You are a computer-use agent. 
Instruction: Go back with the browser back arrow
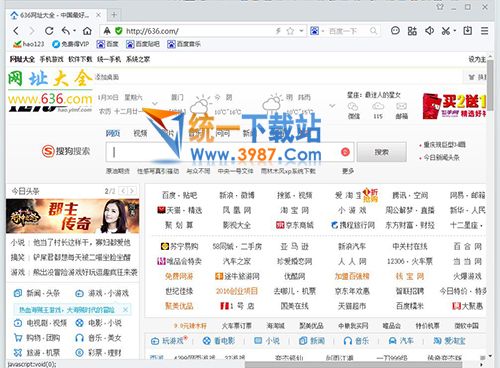click(16, 31)
